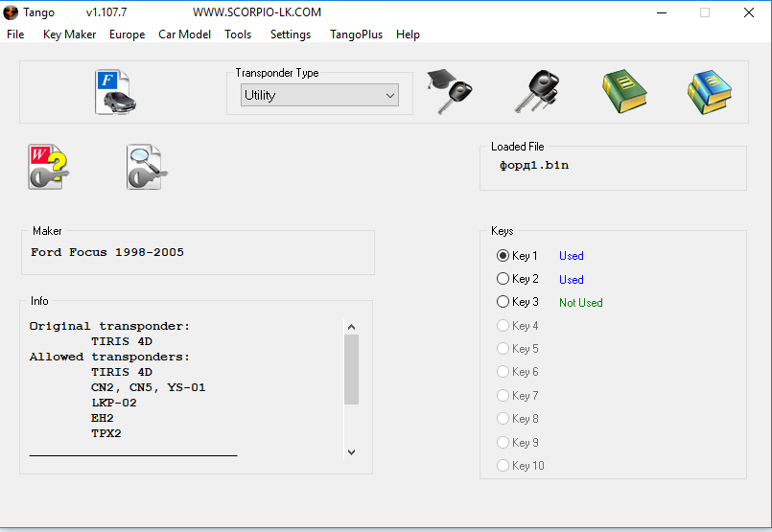Select the Key 1 radio button

point(503,255)
